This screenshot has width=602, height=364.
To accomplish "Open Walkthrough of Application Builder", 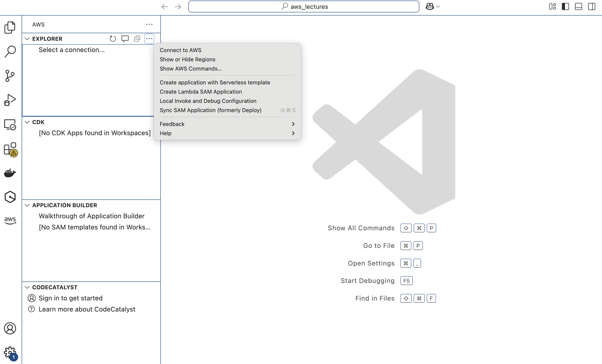I will point(92,216).
